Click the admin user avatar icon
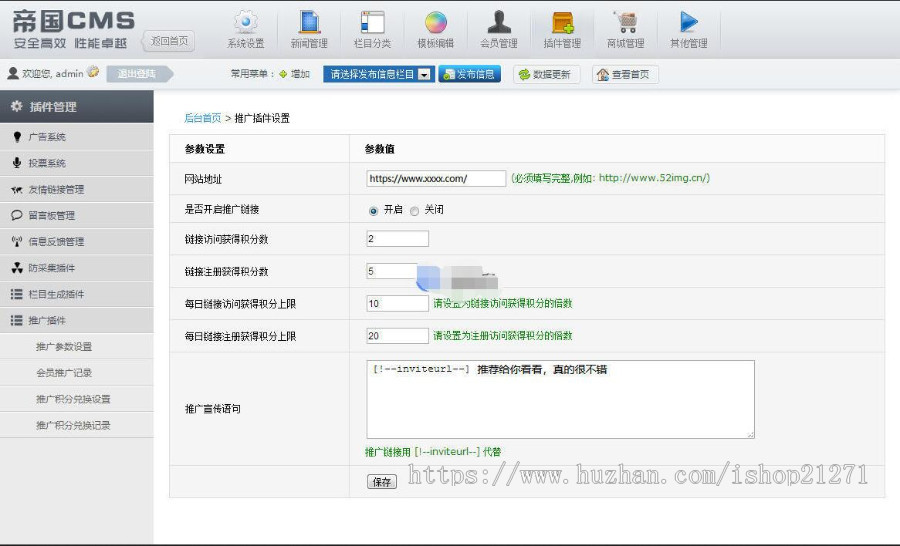Screen dimensions: 900x546 pyautogui.click(x=13, y=73)
